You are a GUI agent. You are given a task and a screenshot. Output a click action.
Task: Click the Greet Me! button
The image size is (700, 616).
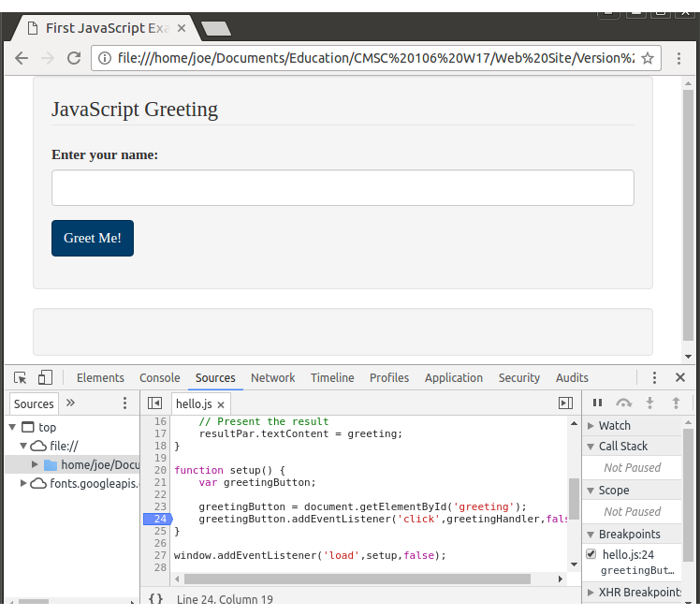point(93,238)
